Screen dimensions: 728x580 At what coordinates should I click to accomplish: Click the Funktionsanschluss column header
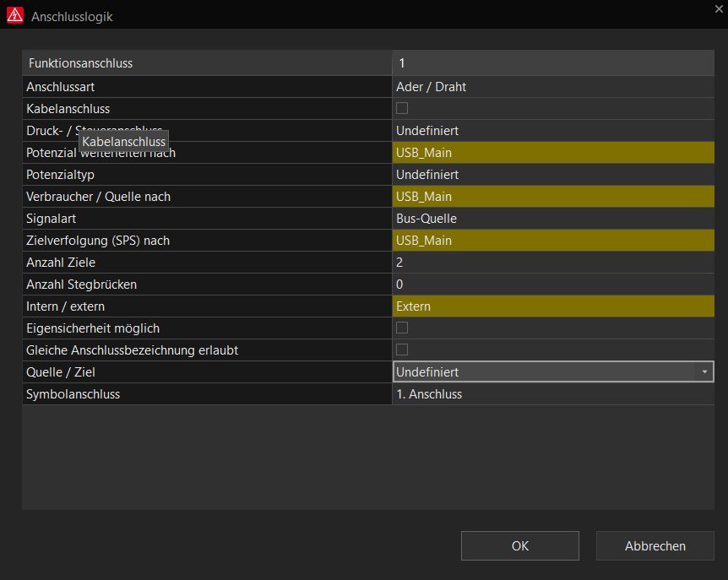click(207, 63)
